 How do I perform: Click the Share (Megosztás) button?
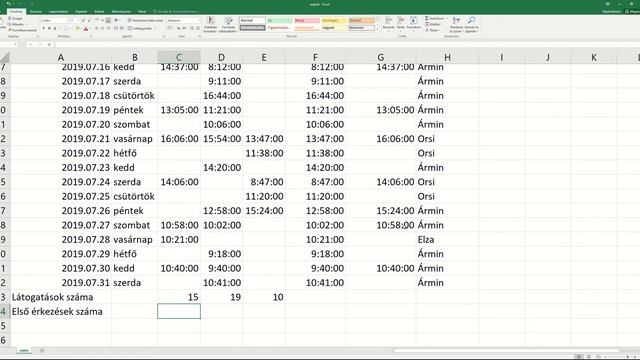click(x=632, y=11)
